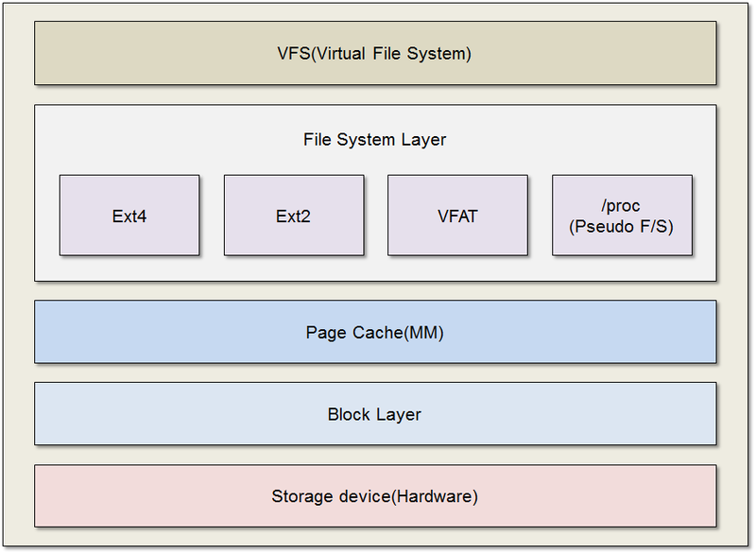Click the Block Layer label text

pos(375,414)
